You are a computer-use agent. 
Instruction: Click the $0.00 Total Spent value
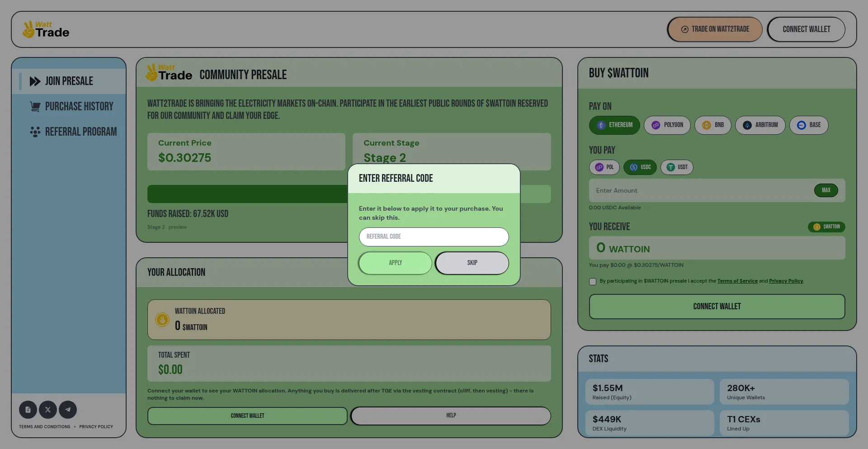click(170, 370)
